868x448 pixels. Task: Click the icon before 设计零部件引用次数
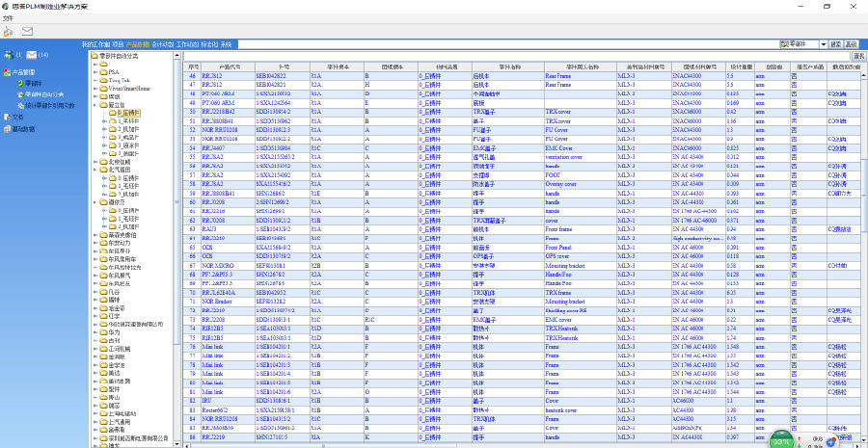[x=20, y=105]
